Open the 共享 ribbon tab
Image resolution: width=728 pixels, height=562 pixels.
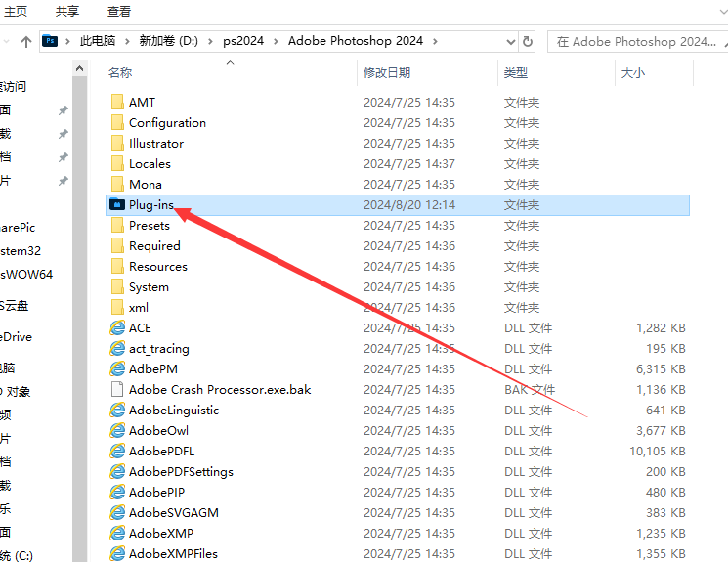[67, 11]
